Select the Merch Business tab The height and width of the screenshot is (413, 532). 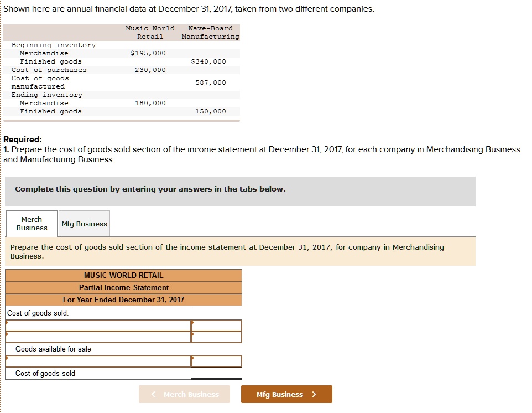[31, 223]
